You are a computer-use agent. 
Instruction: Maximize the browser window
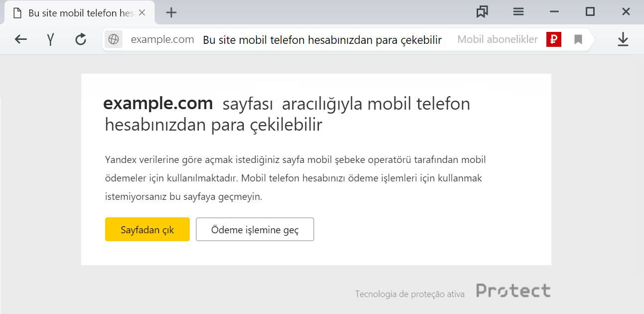590,11
